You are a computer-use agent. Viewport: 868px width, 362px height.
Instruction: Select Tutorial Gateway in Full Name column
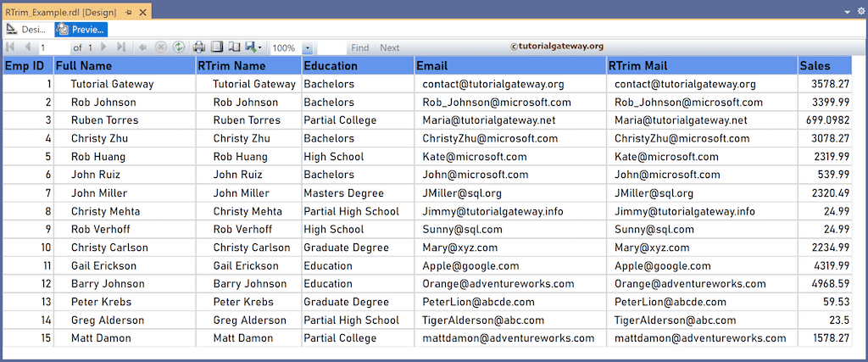point(113,84)
